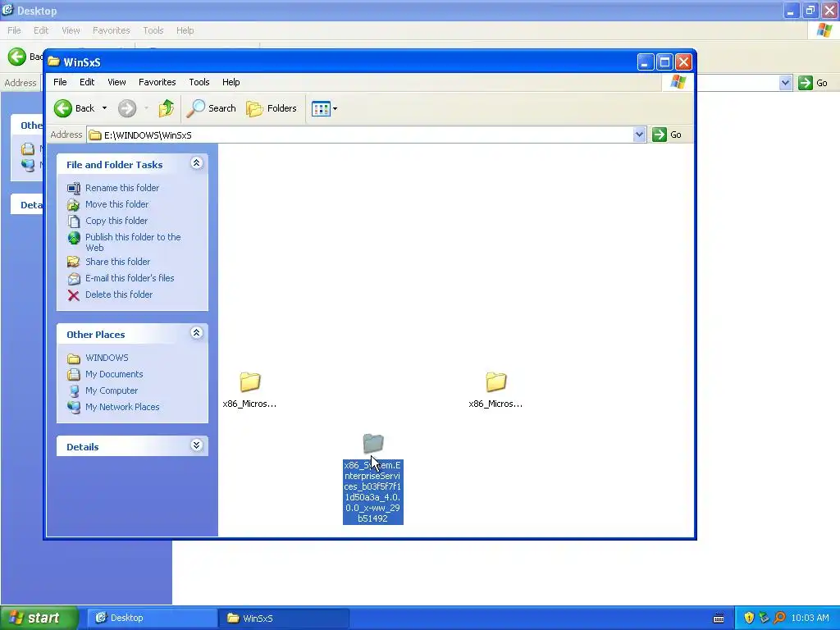Open File menu in Desktop window
840x630 pixels.
coord(14,30)
